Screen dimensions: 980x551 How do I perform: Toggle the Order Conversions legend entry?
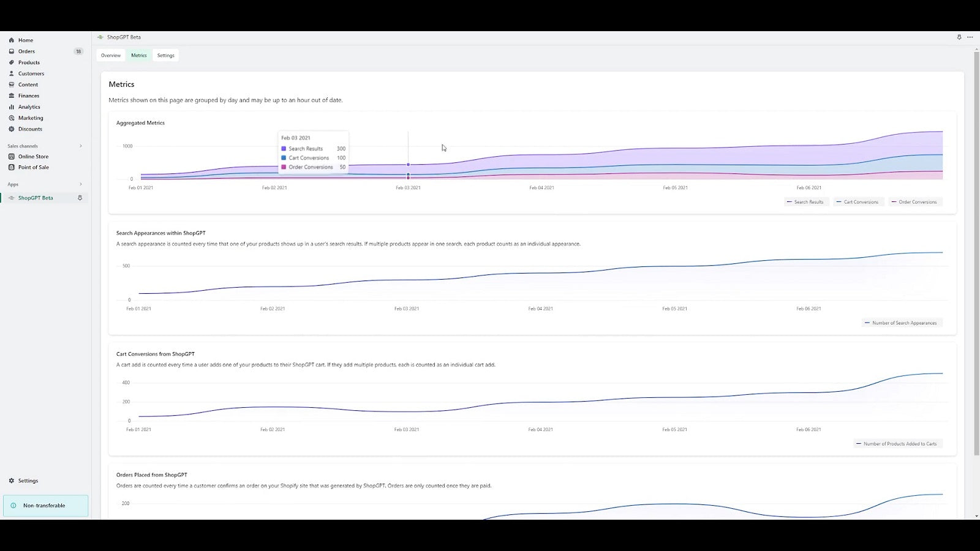[914, 201]
